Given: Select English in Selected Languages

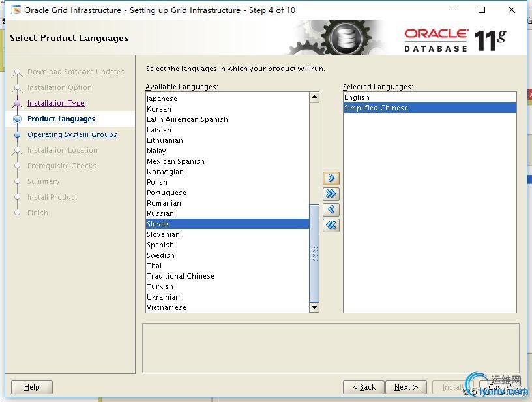Looking at the screenshot, I should click(x=430, y=97).
